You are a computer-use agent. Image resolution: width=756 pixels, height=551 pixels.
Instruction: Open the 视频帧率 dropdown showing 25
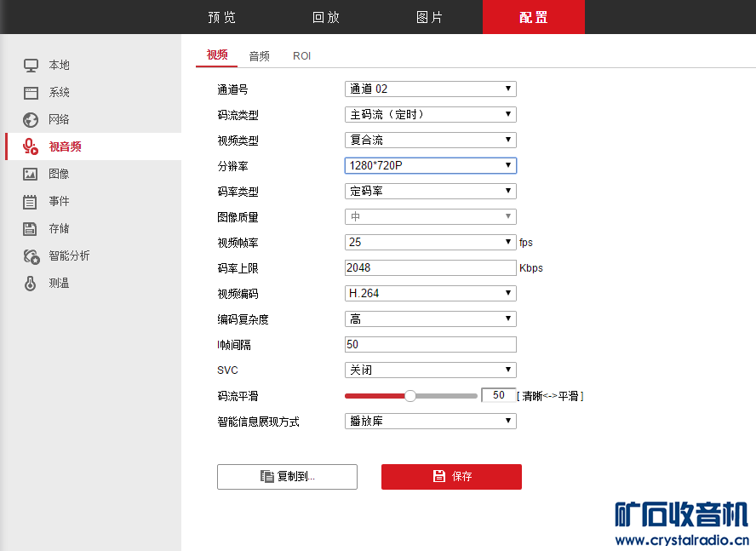click(431, 242)
